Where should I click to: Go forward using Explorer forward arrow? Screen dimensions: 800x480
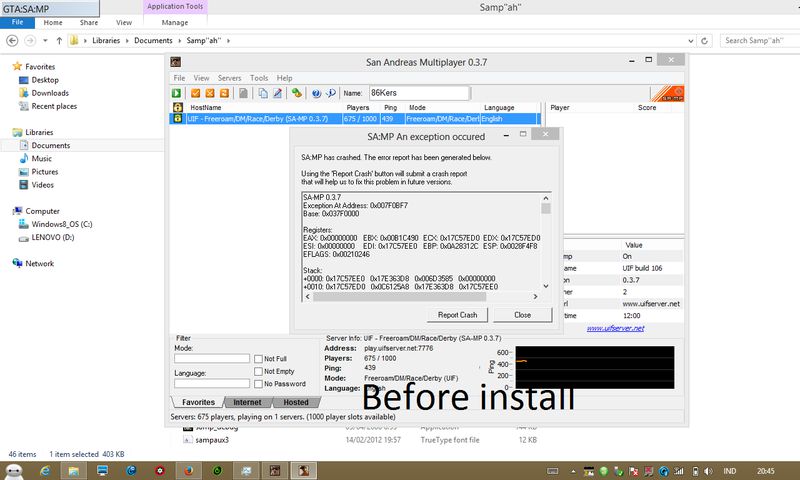point(30,41)
